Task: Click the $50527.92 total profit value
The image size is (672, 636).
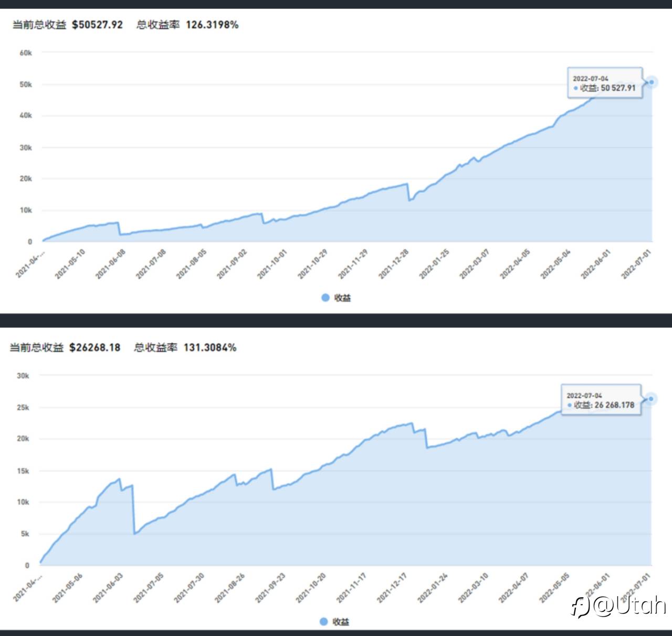Action: pyautogui.click(x=97, y=25)
